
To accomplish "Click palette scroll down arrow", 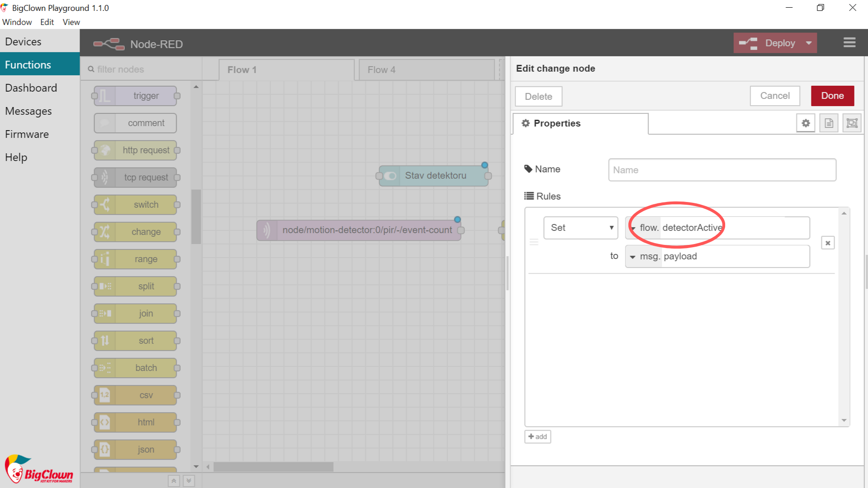I will [x=196, y=466].
